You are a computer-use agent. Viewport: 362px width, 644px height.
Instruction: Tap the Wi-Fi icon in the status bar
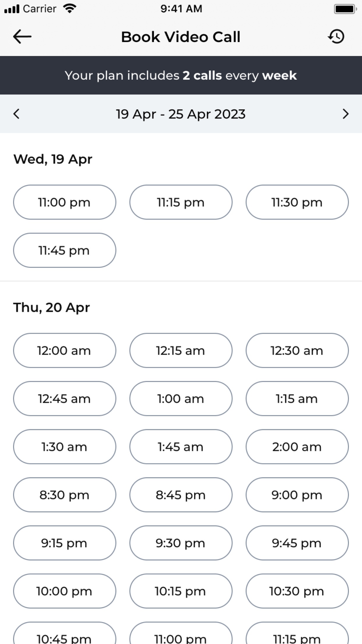[x=69, y=8]
